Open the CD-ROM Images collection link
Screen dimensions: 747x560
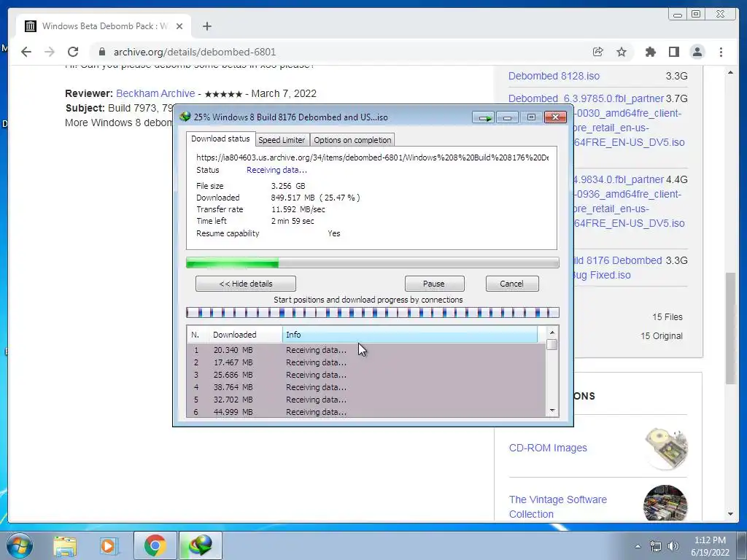tap(548, 448)
